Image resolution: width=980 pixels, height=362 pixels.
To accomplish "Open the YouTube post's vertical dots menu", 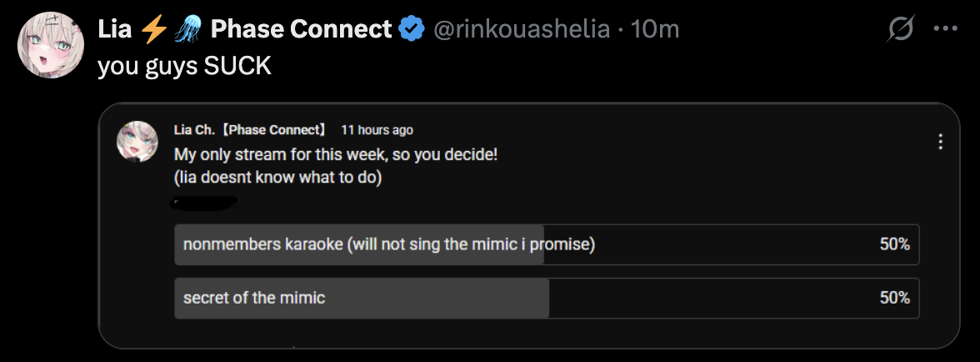I will pos(941,142).
